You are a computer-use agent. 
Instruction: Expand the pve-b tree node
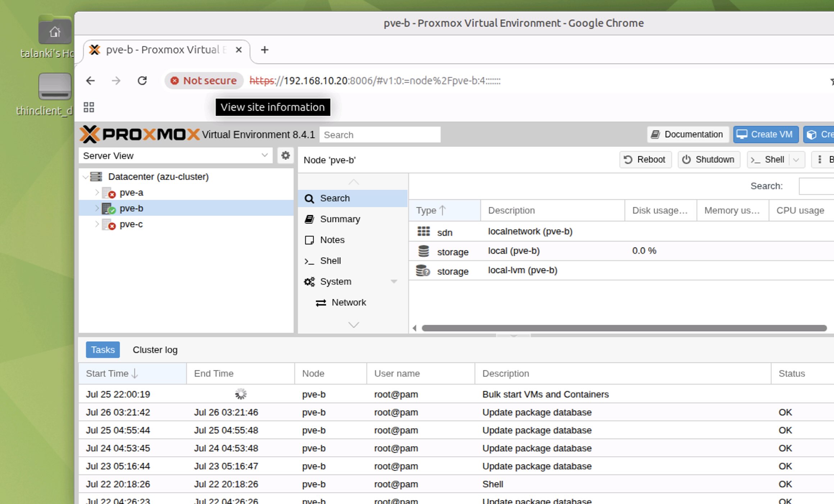(97, 208)
